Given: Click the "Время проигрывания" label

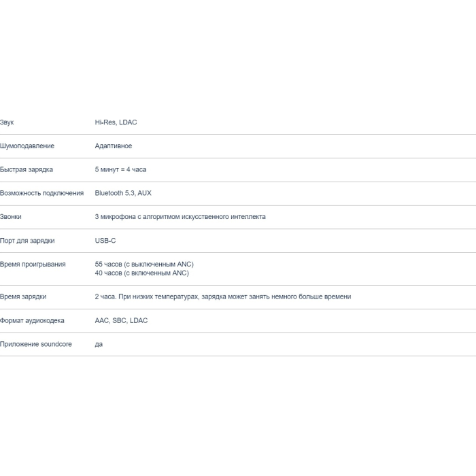Looking at the screenshot, I should [x=33, y=264].
